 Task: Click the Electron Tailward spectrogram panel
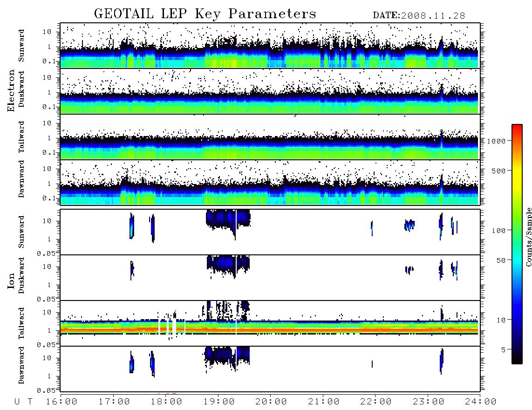click(x=270, y=137)
